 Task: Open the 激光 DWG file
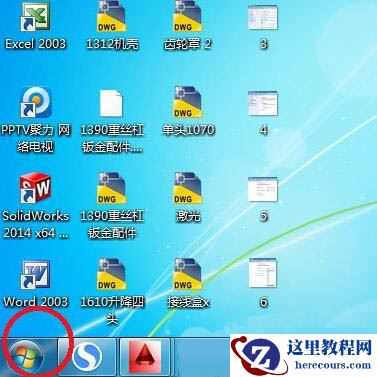[x=187, y=188]
